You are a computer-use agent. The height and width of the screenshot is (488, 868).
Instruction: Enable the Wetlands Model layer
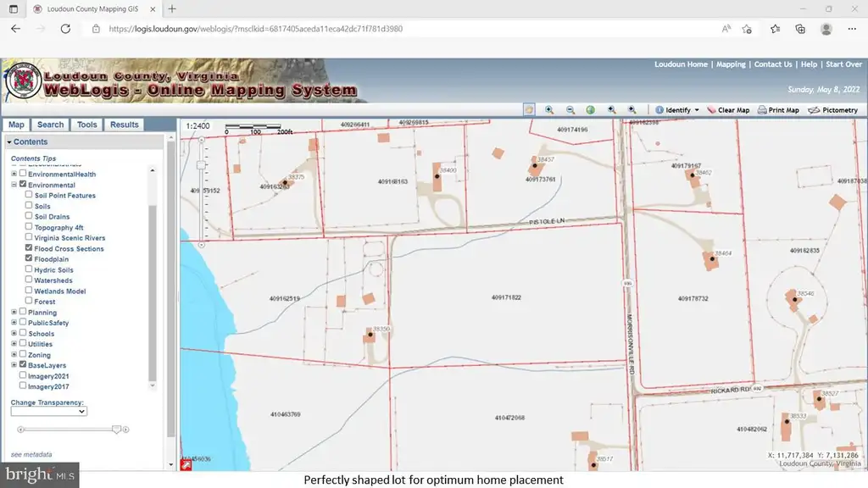[x=29, y=290]
